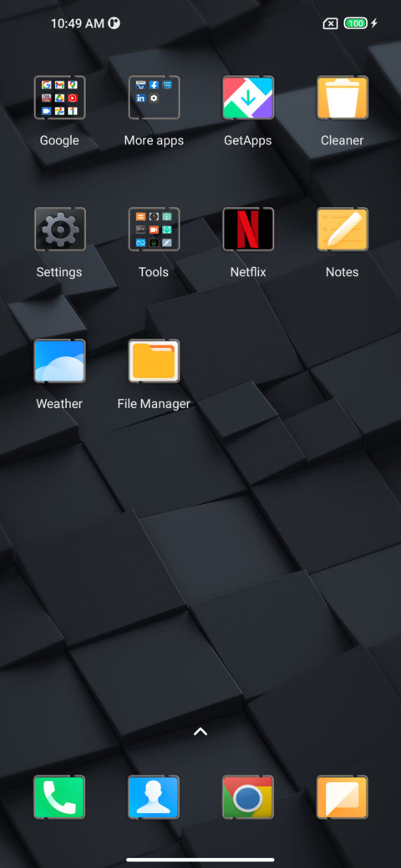Open the More apps folder

tap(154, 98)
